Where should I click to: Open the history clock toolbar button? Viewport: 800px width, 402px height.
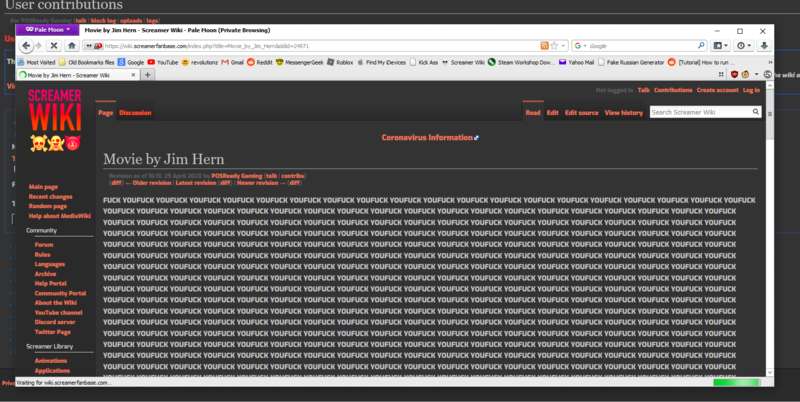click(743, 46)
